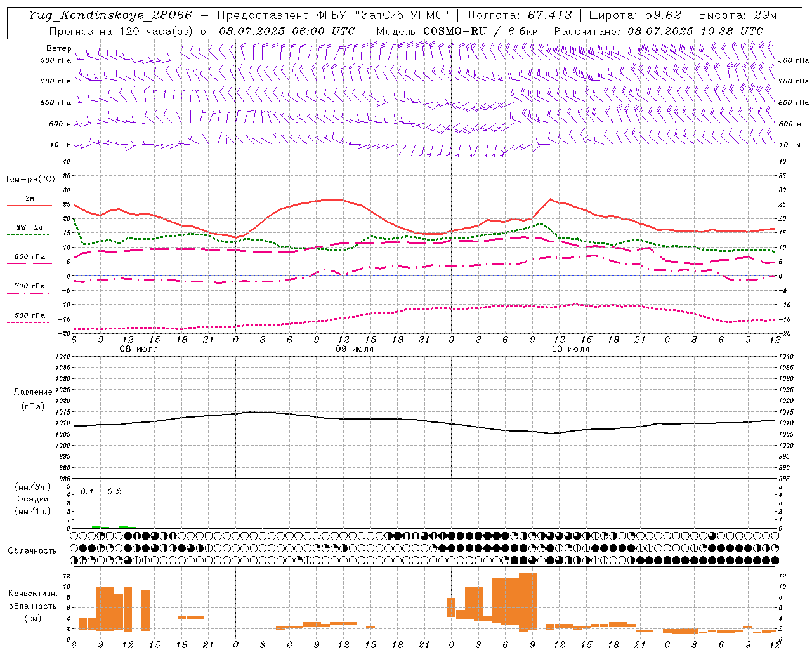Click the (гПа) pressure unit label
Screen dimensions: 812x650
pos(32,406)
